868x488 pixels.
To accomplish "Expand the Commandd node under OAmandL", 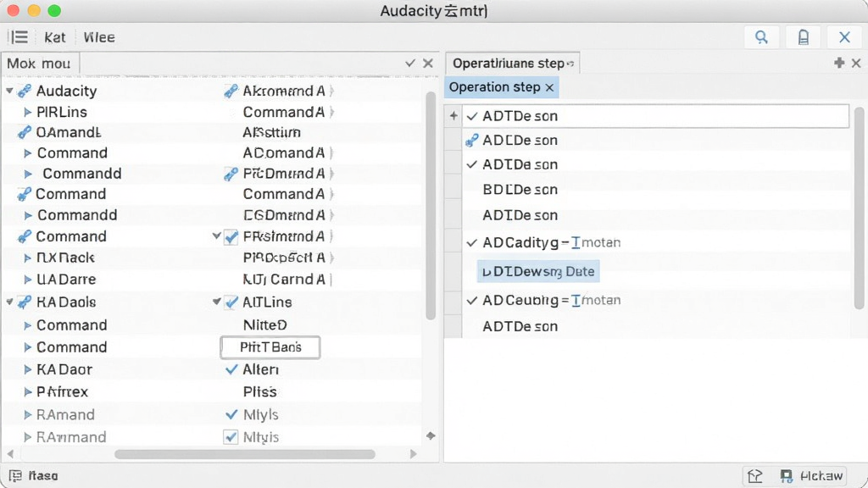I will tap(28, 174).
